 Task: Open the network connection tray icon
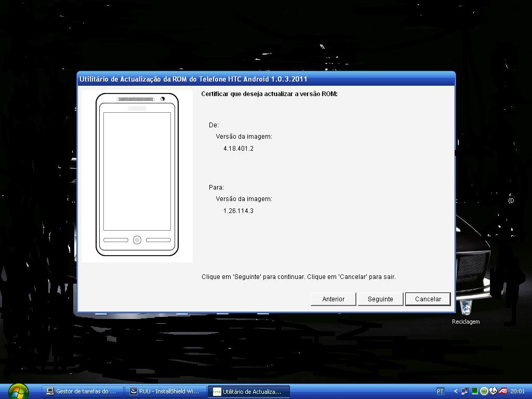[x=465, y=391]
